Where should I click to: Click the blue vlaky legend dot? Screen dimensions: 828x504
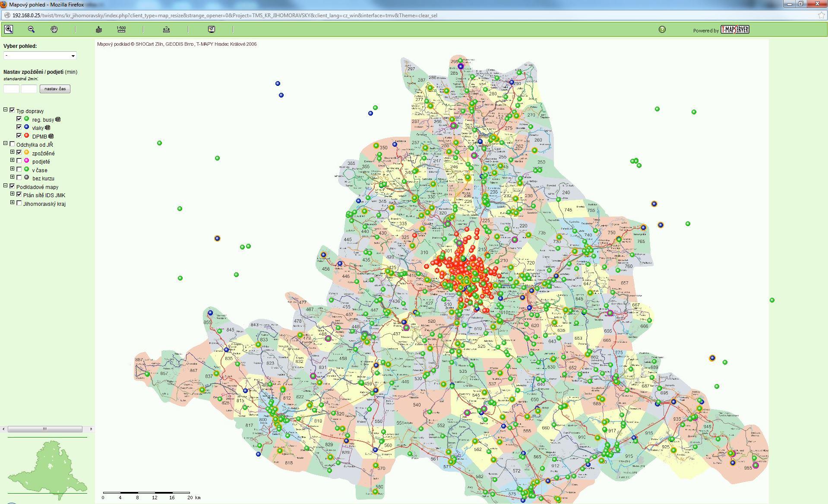coord(27,127)
